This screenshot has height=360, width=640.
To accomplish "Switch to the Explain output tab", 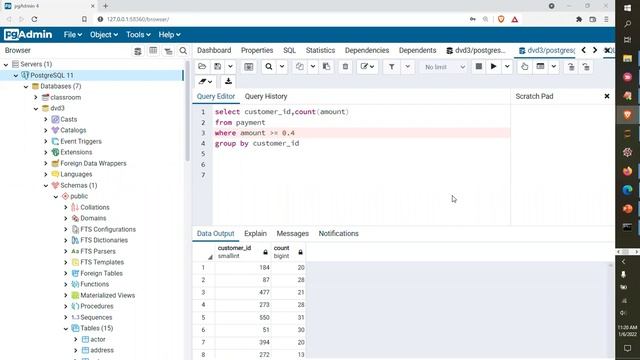I will pyautogui.click(x=256, y=233).
